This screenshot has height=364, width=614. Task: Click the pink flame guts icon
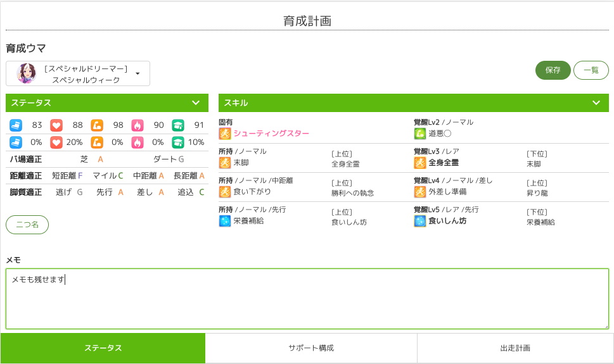click(x=138, y=125)
